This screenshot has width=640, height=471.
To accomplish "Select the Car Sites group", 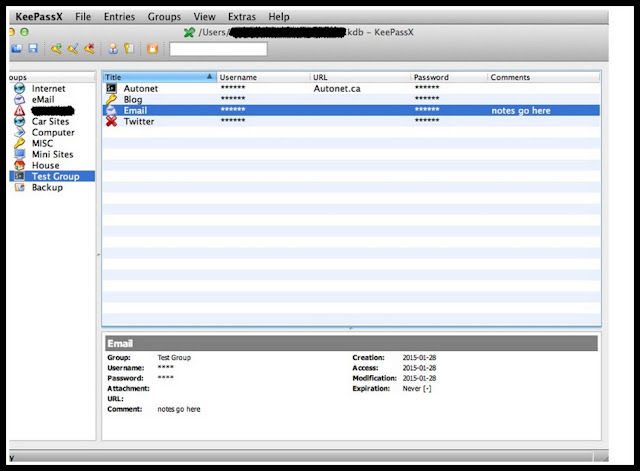I will [50, 122].
